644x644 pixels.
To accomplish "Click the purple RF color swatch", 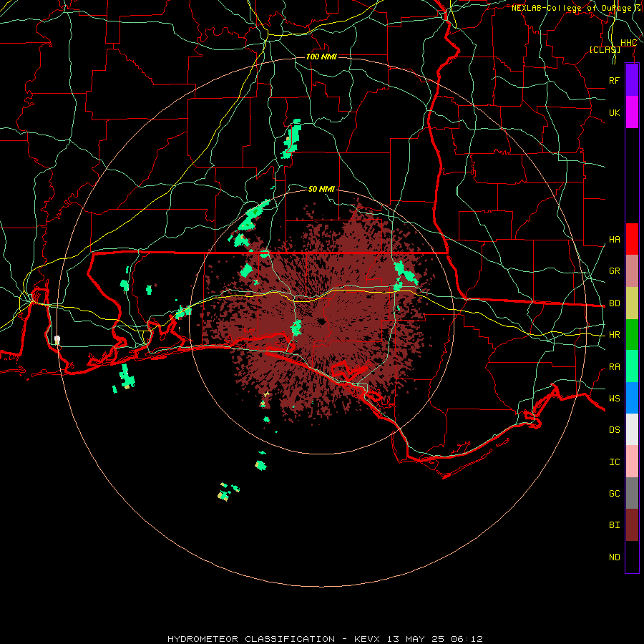I will coord(632,80).
